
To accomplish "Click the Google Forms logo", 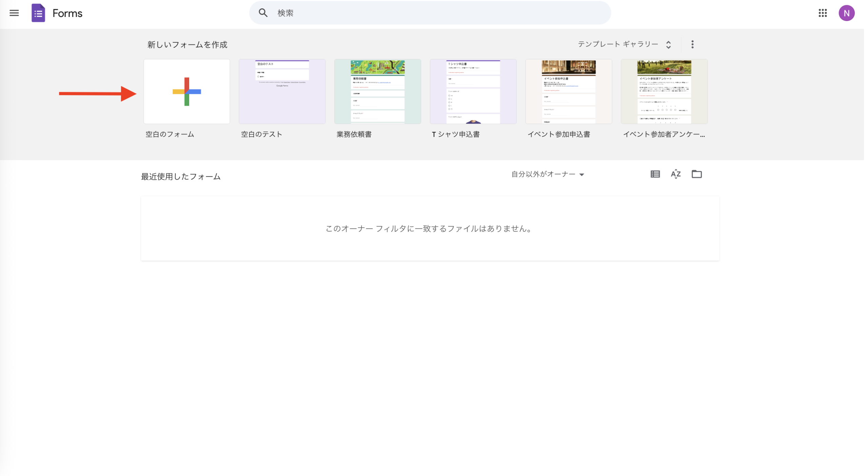I will coord(38,13).
